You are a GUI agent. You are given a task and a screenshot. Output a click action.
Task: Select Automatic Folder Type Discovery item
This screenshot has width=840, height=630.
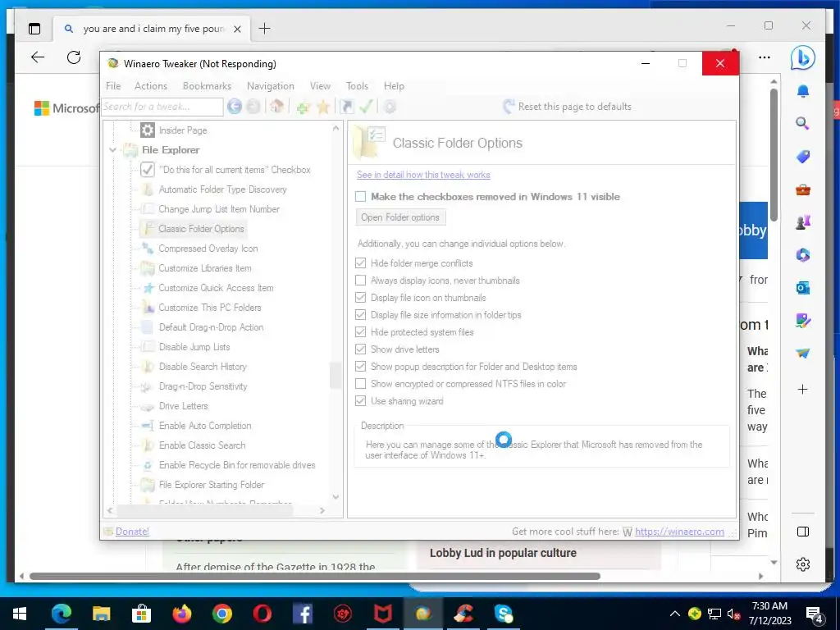point(223,189)
